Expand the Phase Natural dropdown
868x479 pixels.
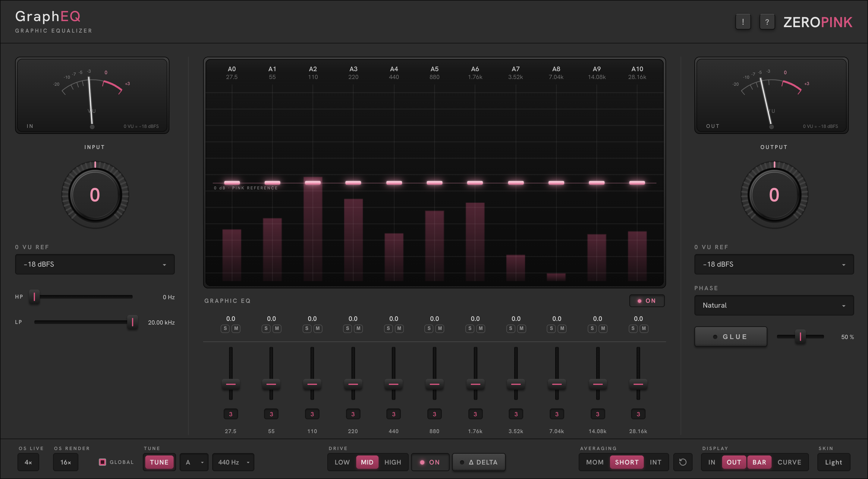pyautogui.click(x=774, y=305)
